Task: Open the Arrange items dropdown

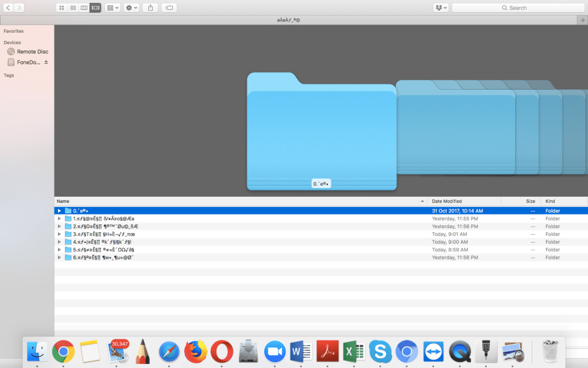Action: tap(113, 7)
